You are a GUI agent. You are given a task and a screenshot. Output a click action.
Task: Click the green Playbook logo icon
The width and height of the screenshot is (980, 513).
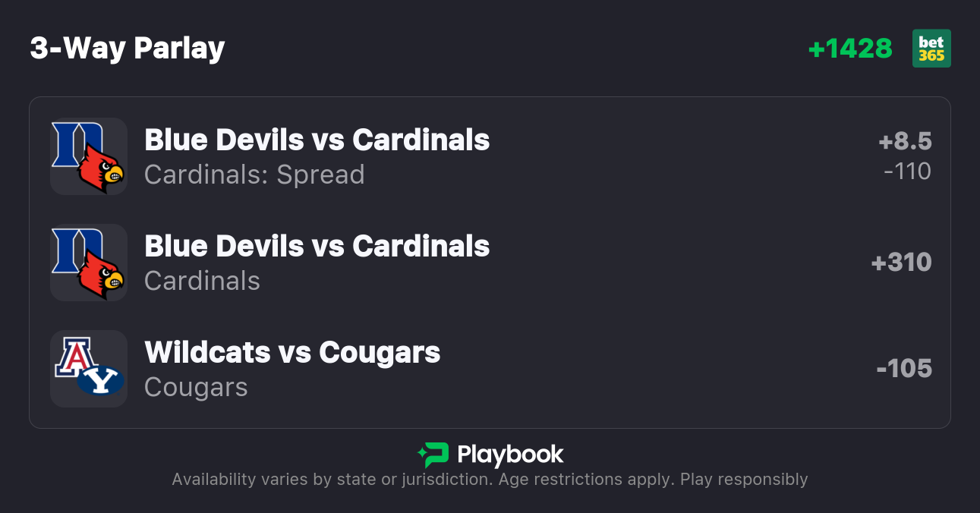[x=433, y=455]
